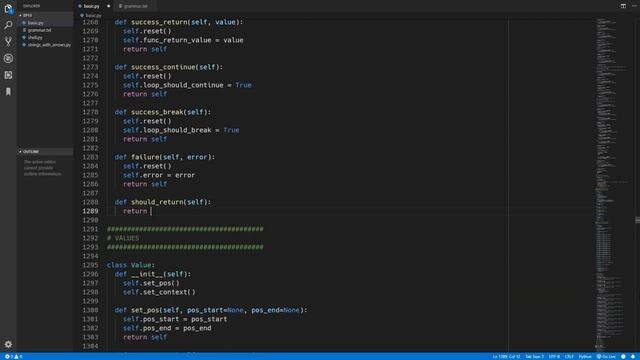The image size is (640, 360).
Task: Click the 'def set_pos' definition line
Action: (211, 310)
